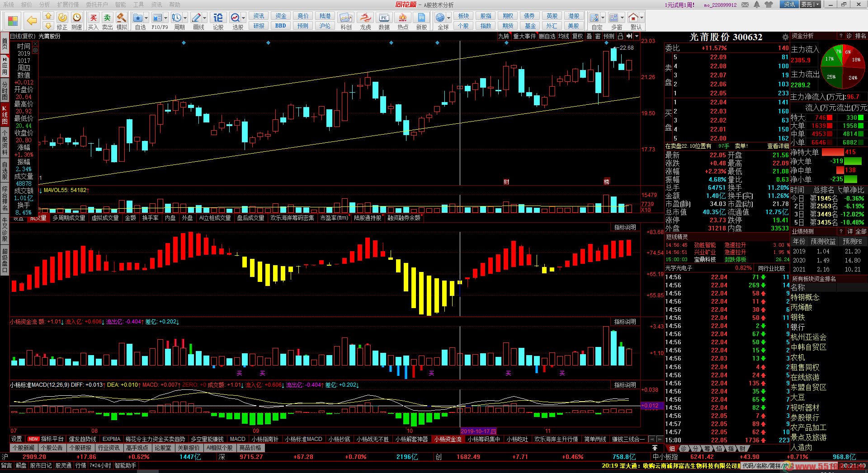Expand the 全球 dropdown arrow
868x473 pixels.
pos(448,18)
